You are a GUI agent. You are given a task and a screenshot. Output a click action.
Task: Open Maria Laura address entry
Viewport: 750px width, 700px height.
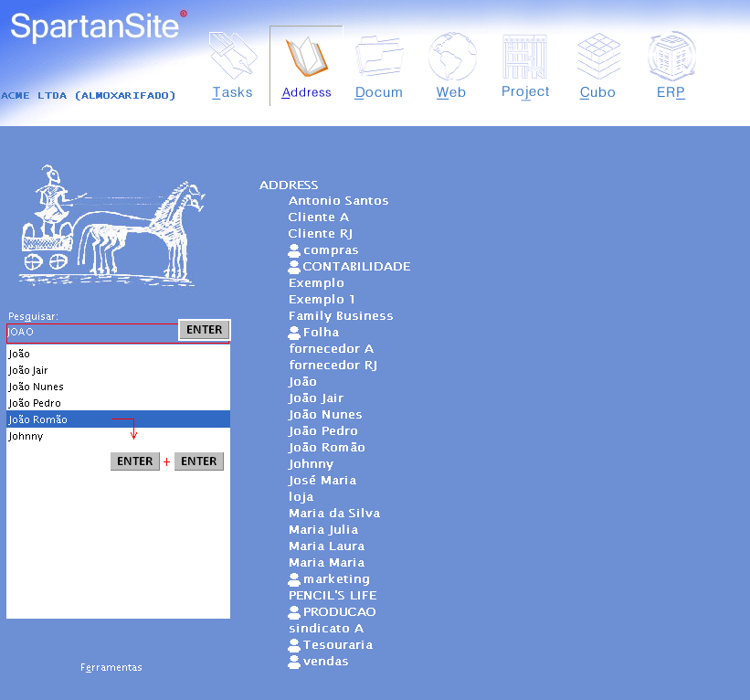[326, 546]
